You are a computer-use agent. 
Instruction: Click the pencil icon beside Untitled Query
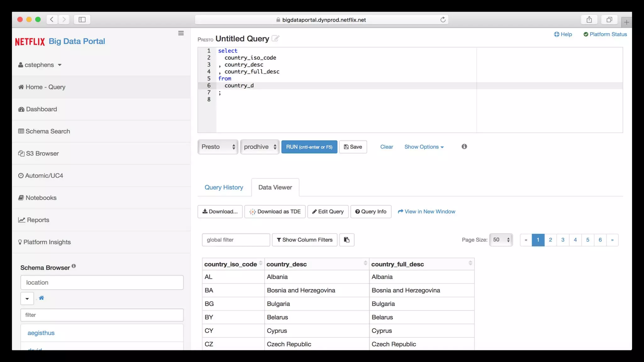click(x=275, y=38)
